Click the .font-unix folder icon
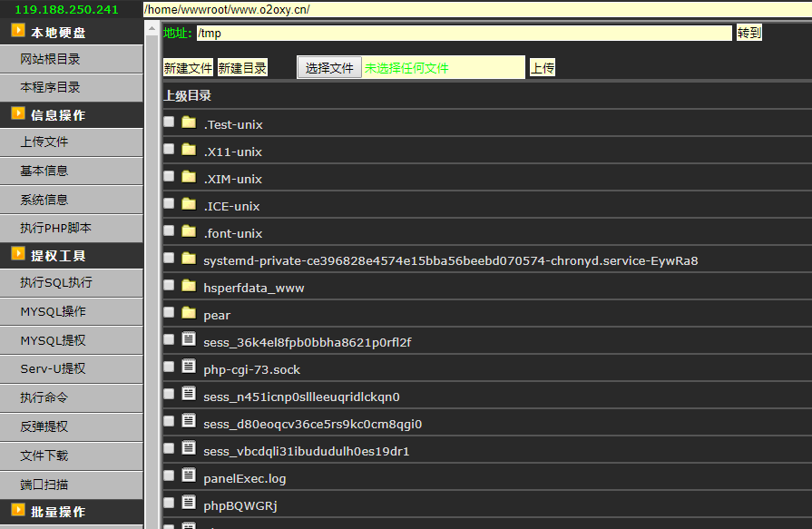 pyautogui.click(x=189, y=231)
